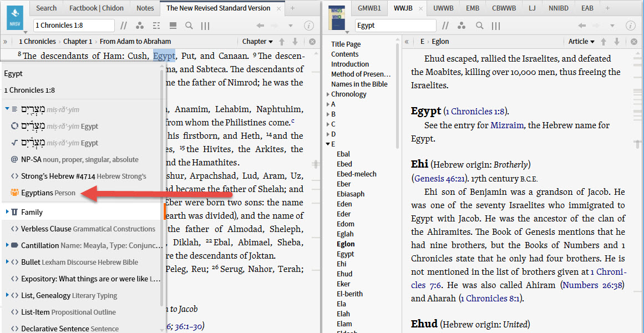Open the 1 Chronicles 8:1 reference link
Screen dimensions: 644x333
489,299
